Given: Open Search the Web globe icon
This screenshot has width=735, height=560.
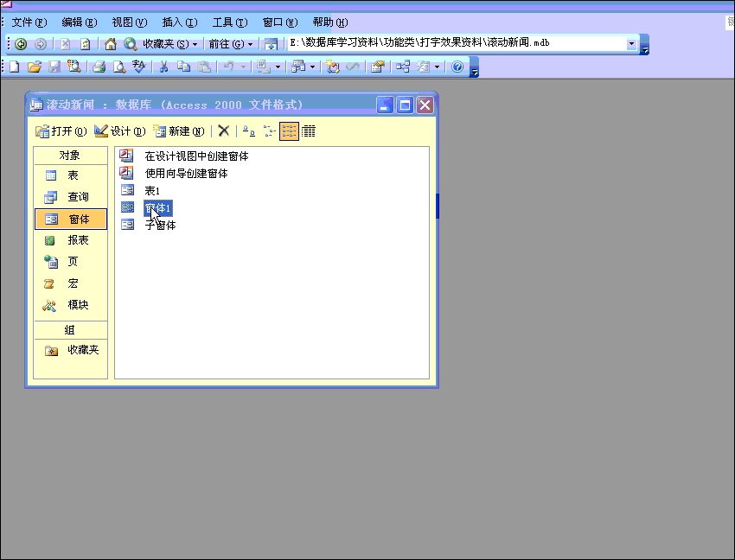Looking at the screenshot, I should 130,44.
